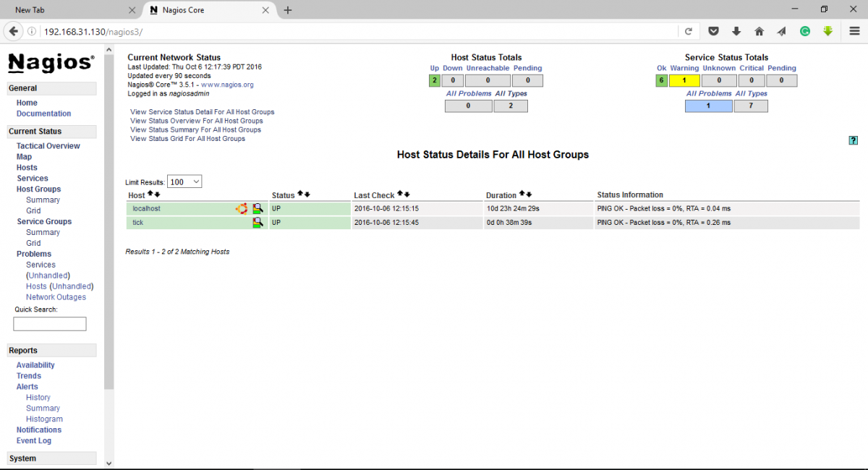The height and width of the screenshot is (470, 868).
Task: Close the New Tab tab
Action: point(132,10)
